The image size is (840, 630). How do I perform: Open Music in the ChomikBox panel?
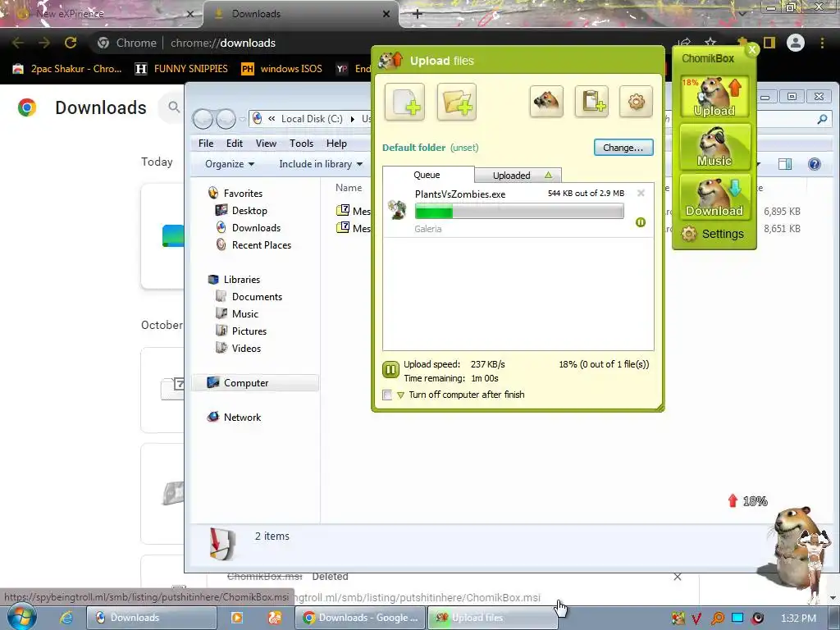714,147
